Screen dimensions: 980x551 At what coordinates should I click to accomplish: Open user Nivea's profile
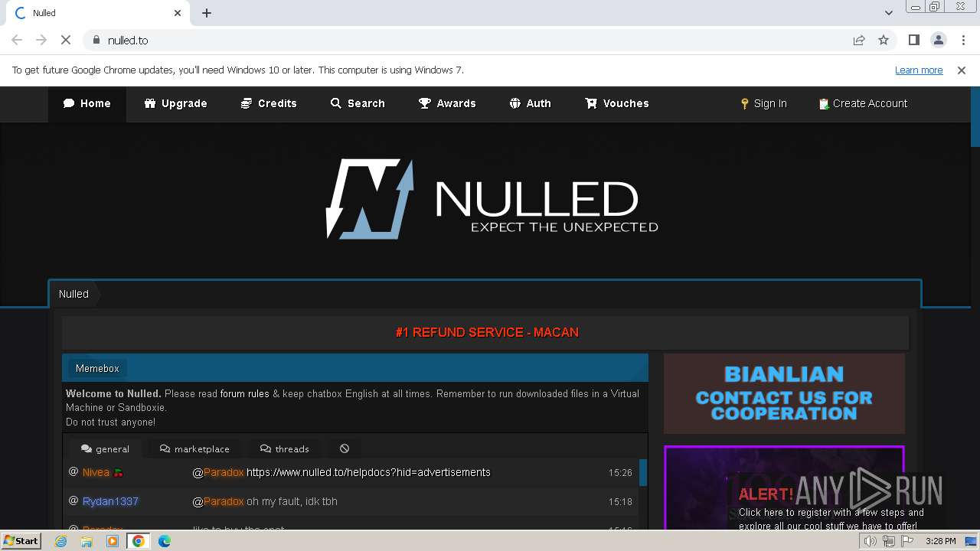tap(96, 472)
